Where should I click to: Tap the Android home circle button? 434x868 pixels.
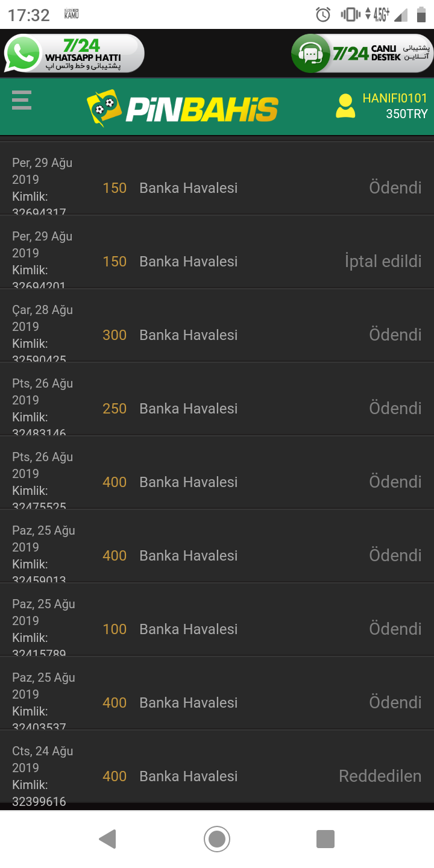(x=217, y=838)
